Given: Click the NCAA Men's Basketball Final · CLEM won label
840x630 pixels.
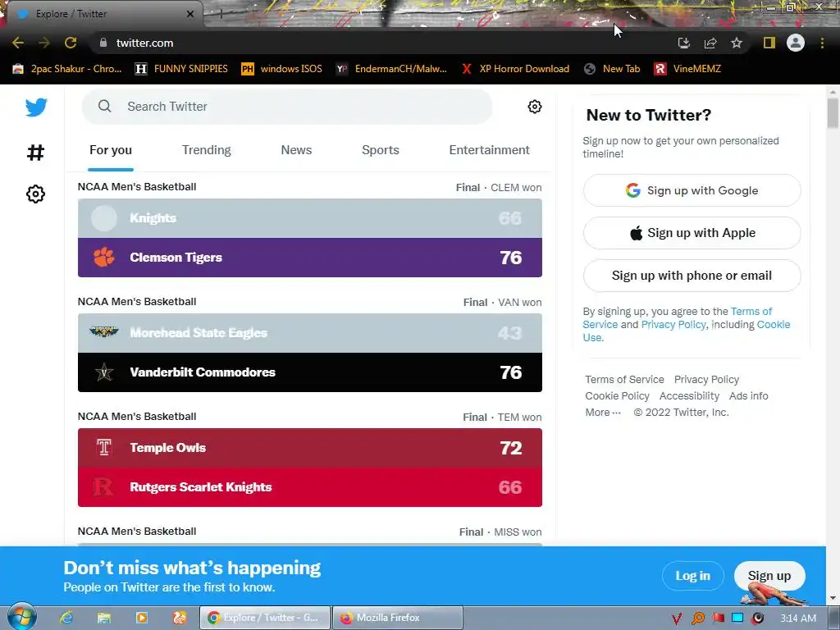Looking at the screenshot, I should coord(309,187).
